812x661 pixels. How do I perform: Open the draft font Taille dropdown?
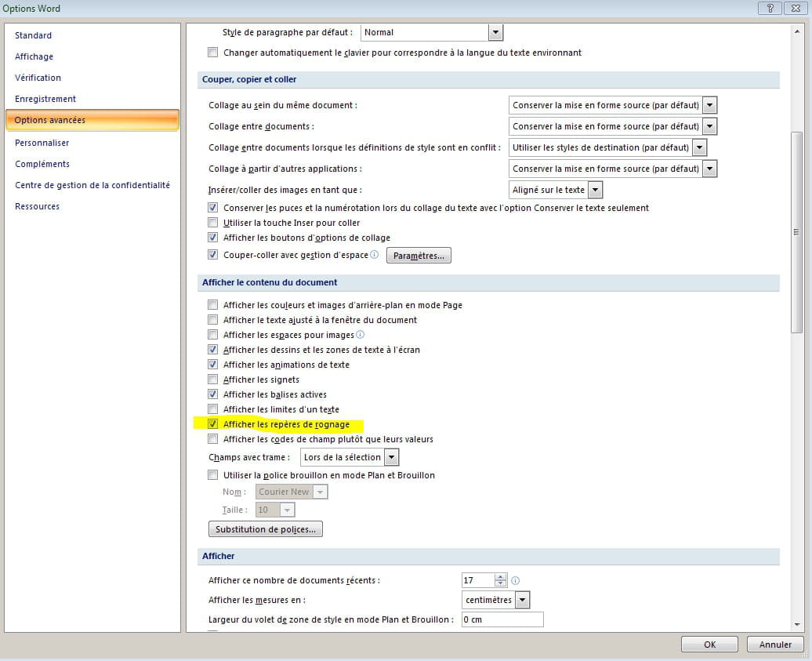tap(288, 510)
